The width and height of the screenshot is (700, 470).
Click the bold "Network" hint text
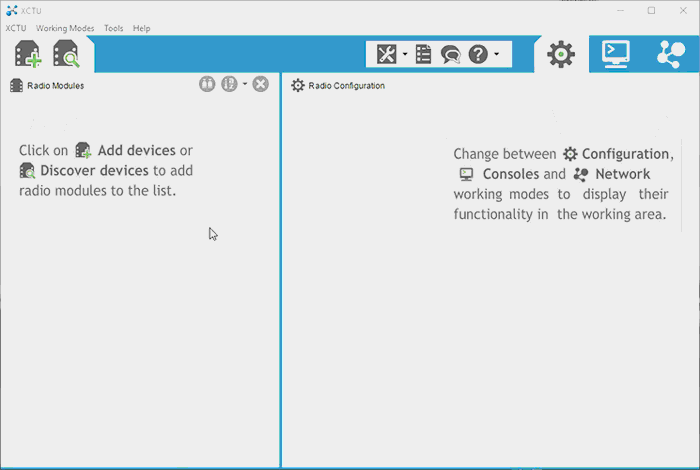tap(623, 174)
